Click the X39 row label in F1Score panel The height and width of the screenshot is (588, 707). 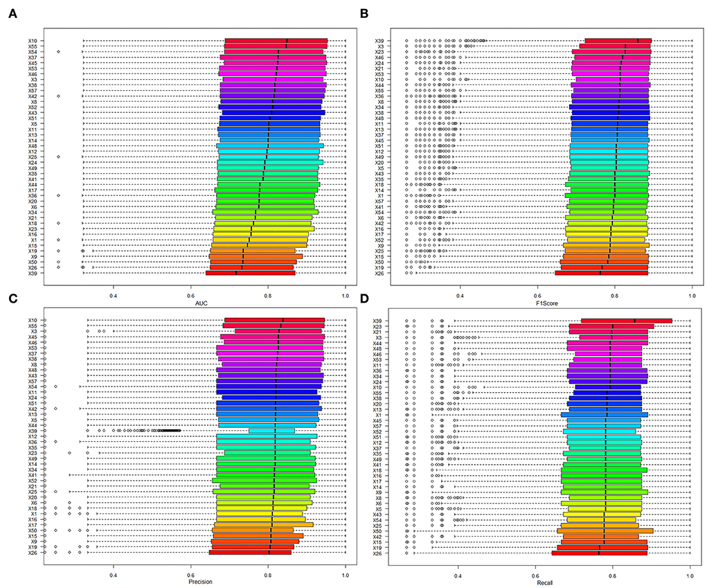point(379,41)
